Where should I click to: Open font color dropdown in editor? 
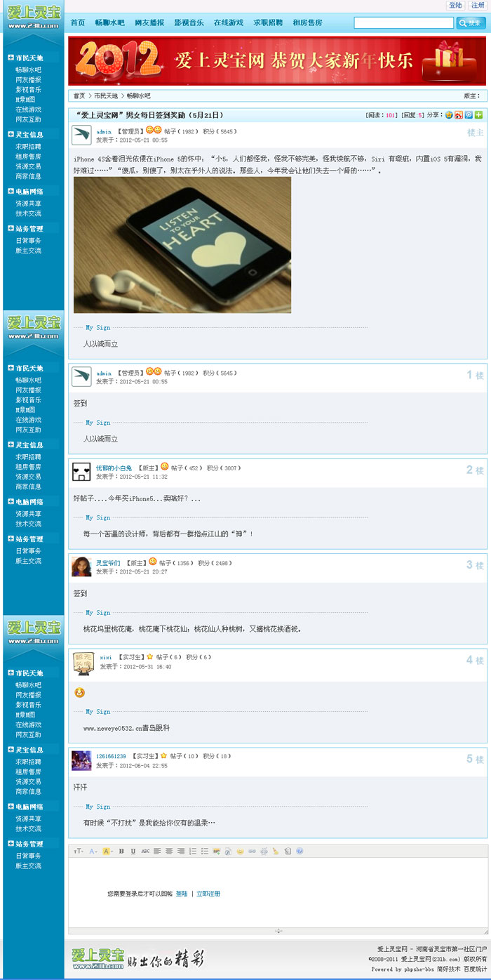(93, 851)
